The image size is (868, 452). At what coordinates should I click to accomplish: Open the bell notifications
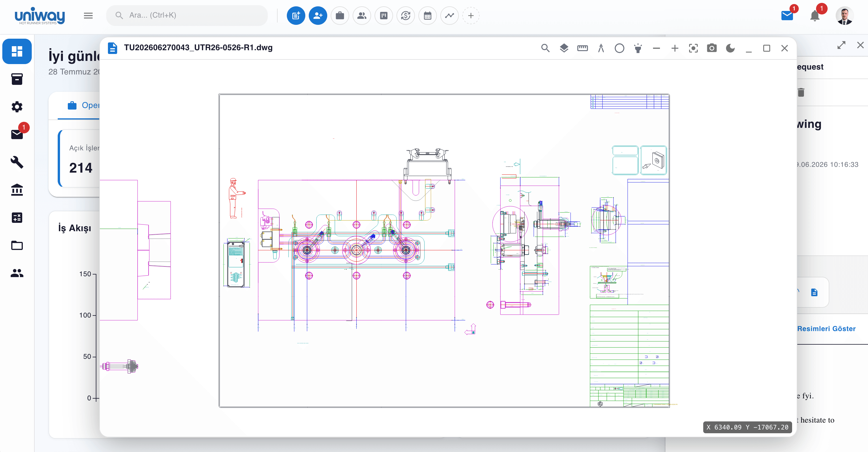tap(815, 16)
